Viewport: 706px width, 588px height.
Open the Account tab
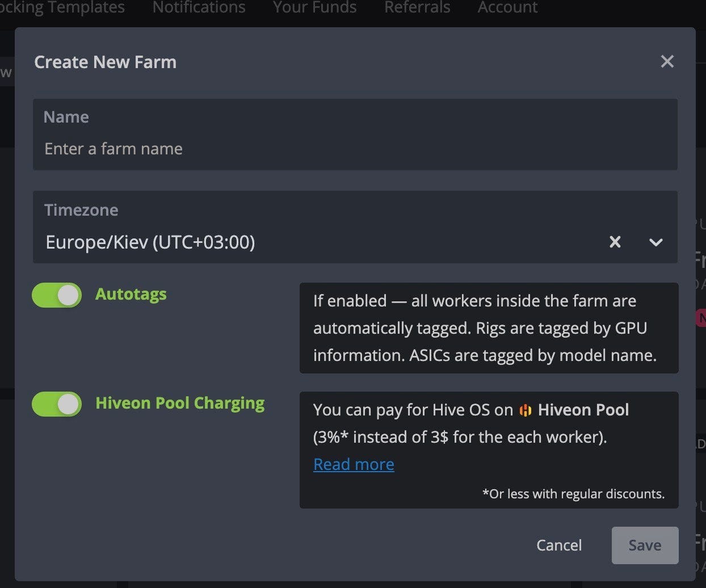tap(508, 7)
